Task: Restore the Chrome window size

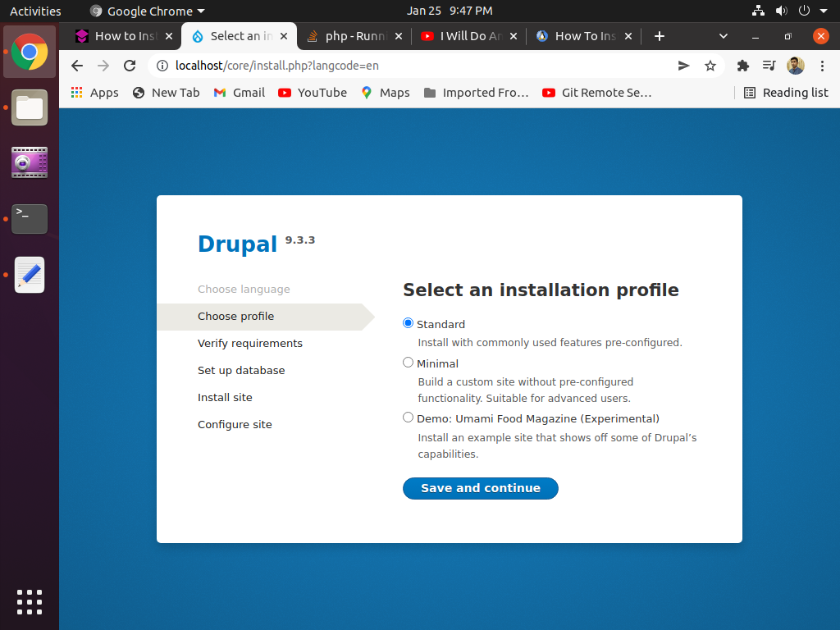Action: coord(787,36)
